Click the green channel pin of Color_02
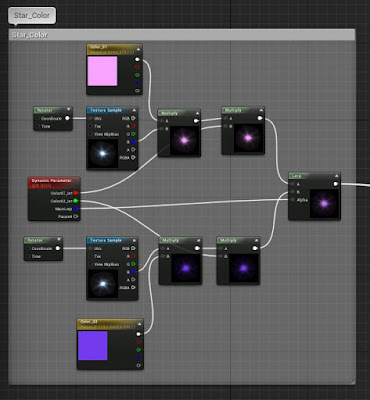This screenshot has height=400, width=370. (138, 350)
